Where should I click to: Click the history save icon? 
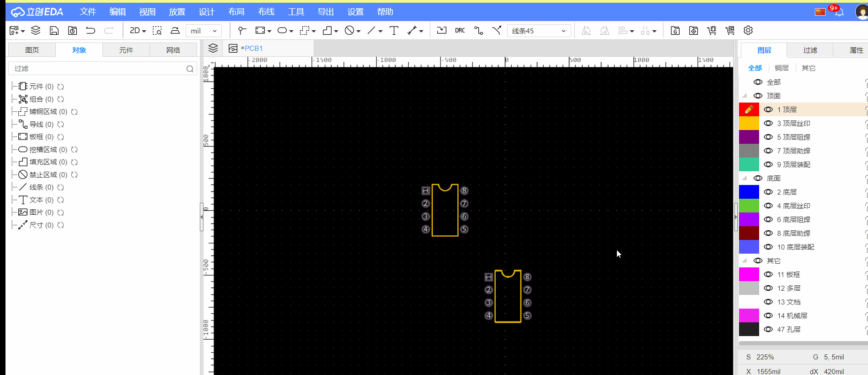point(72,31)
